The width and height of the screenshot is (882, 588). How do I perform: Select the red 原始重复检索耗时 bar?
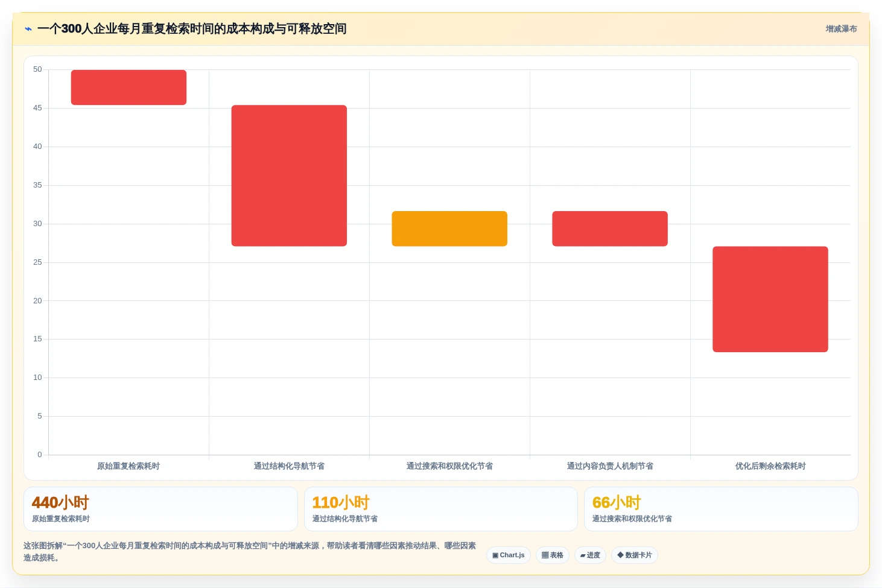(128, 87)
